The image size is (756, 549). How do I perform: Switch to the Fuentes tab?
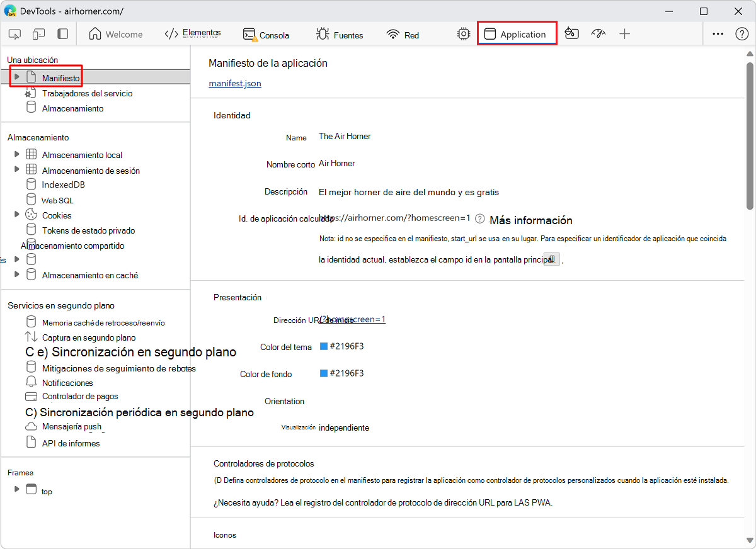340,35
